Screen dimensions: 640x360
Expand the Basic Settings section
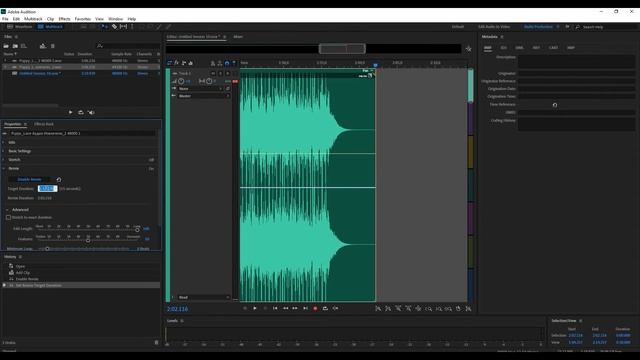click(4, 151)
